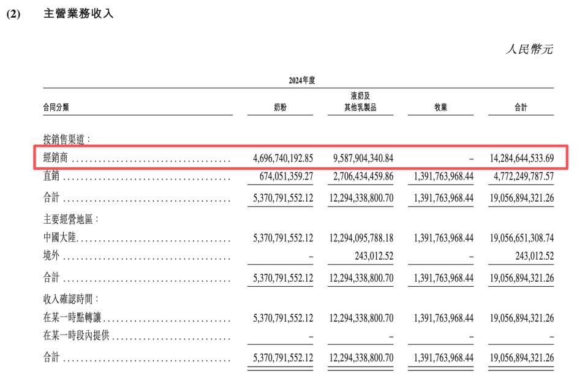
Task: Click the "主要經營地區" subheading
Action: [72, 218]
